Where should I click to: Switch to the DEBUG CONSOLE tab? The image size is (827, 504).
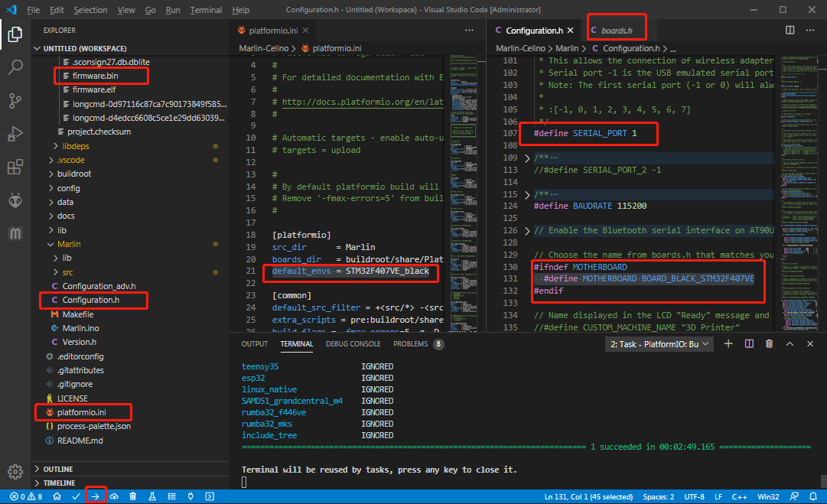[353, 343]
